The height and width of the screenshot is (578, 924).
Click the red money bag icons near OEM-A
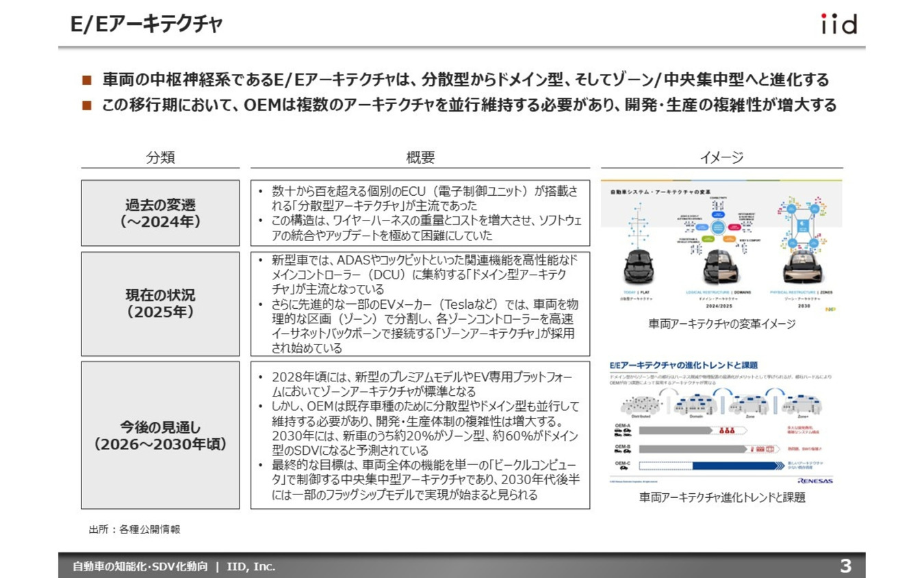pyautogui.click(x=726, y=430)
